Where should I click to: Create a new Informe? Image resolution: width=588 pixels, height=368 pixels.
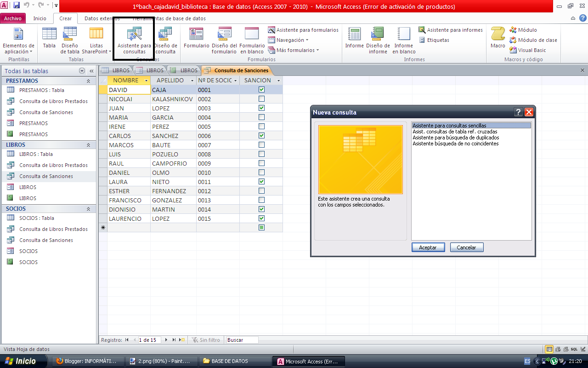coord(355,38)
